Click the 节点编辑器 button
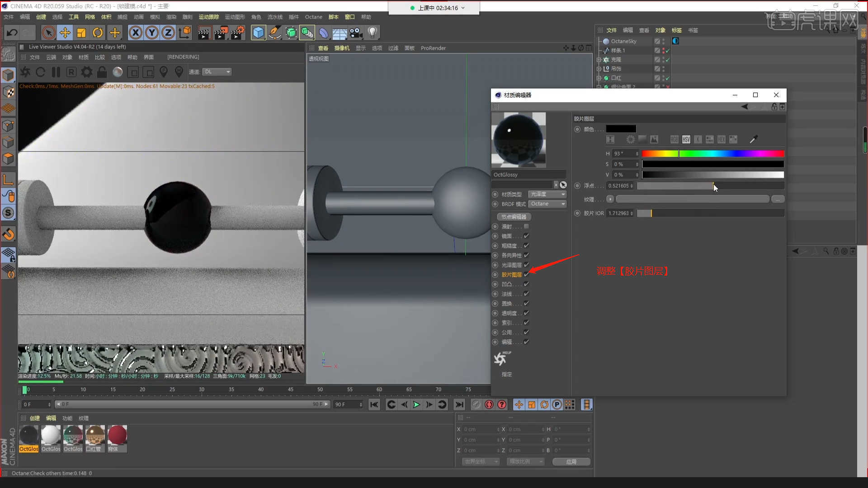 pos(514,217)
